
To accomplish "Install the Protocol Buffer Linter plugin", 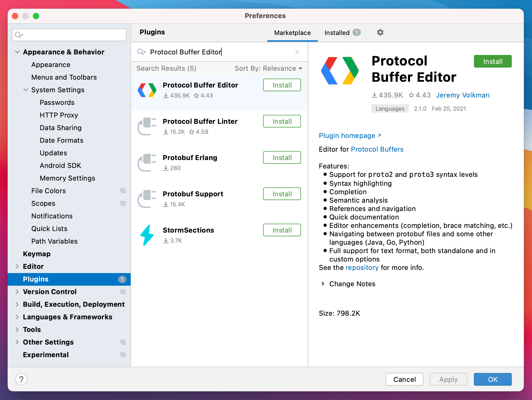I will pos(282,121).
